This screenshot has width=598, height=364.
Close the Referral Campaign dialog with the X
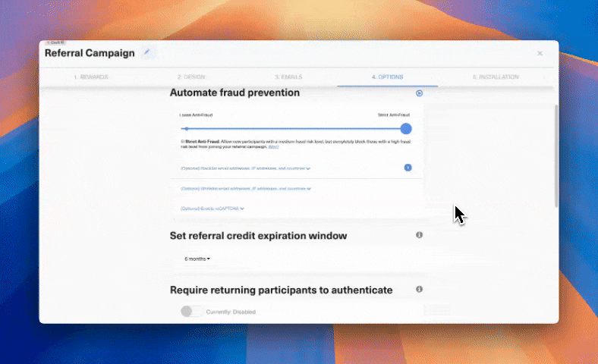click(540, 53)
